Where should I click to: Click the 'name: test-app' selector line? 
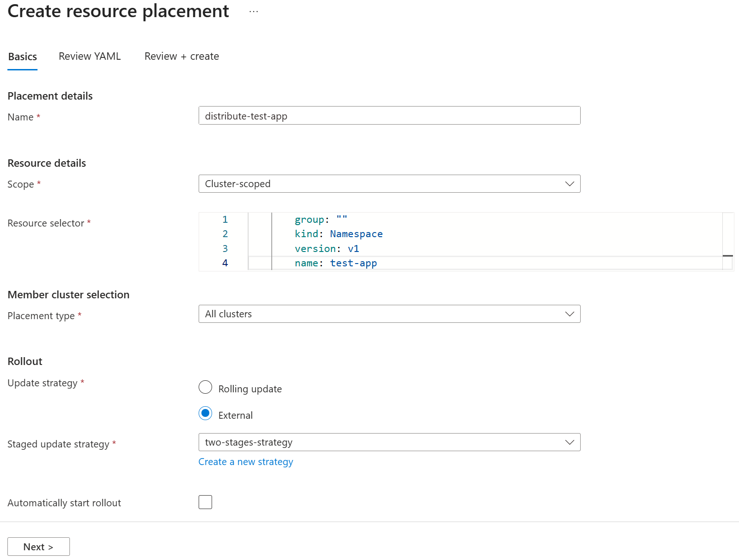tap(336, 263)
